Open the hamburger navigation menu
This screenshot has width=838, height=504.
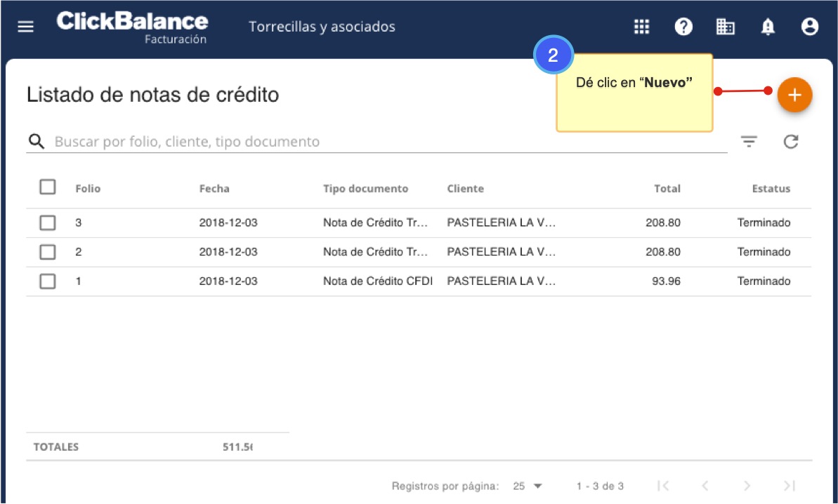(26, 27)
